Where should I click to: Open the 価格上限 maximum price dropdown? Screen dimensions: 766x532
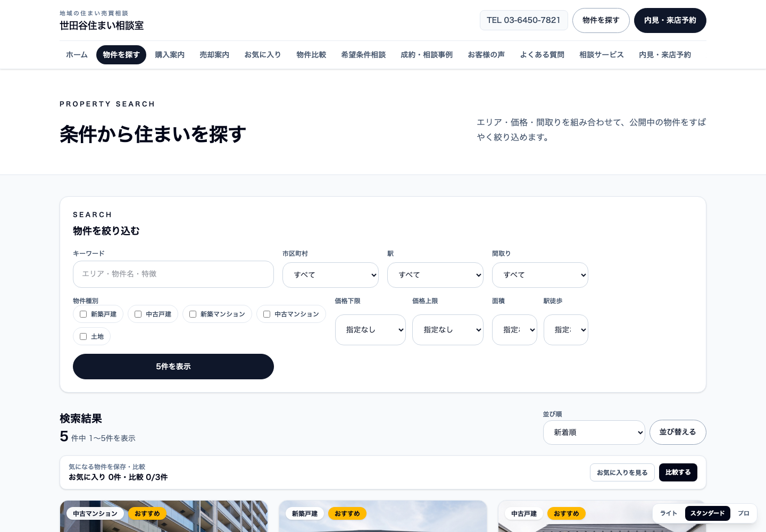click(x=448, y=330)
